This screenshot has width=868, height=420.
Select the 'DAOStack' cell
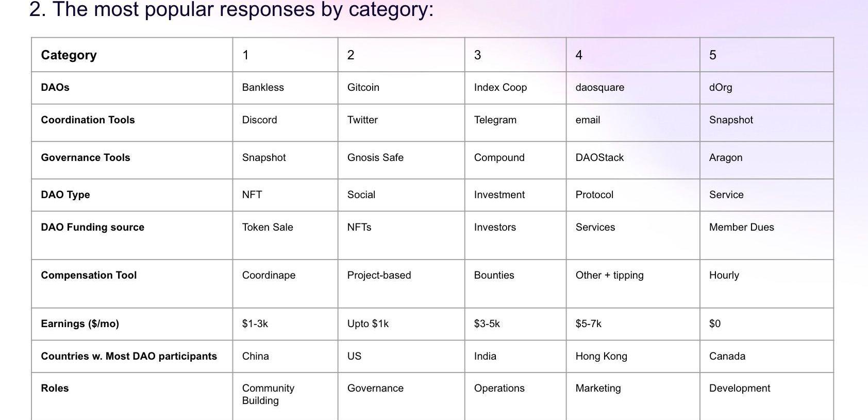[x=633, y=160]
